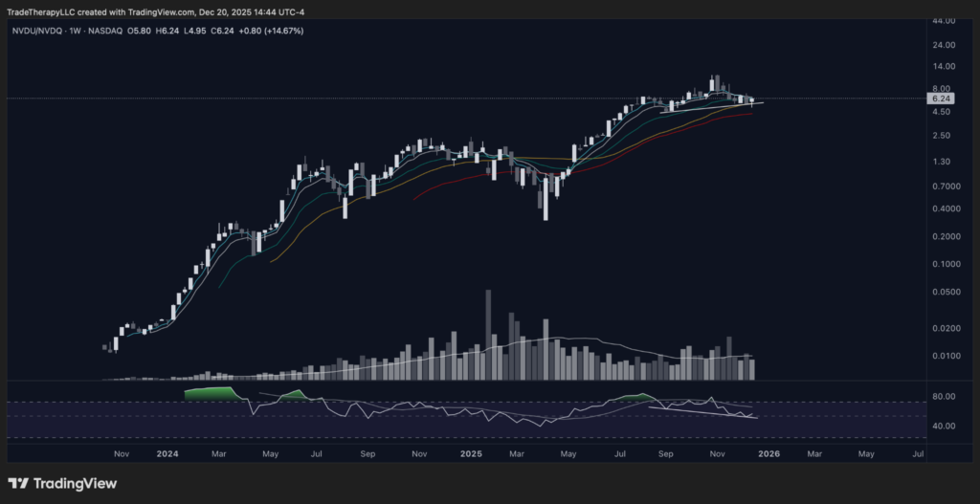Image resolution: width=980 pixels, height=504 pixels.
Task: Select the 40.00 RSI level label
Action: [943, 426]
